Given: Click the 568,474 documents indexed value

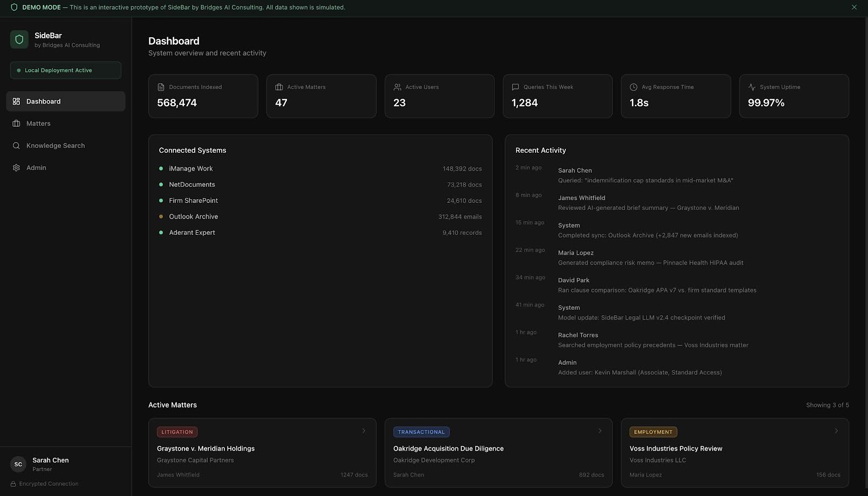Looking at the screenshot, I should [x=177, y=103].
